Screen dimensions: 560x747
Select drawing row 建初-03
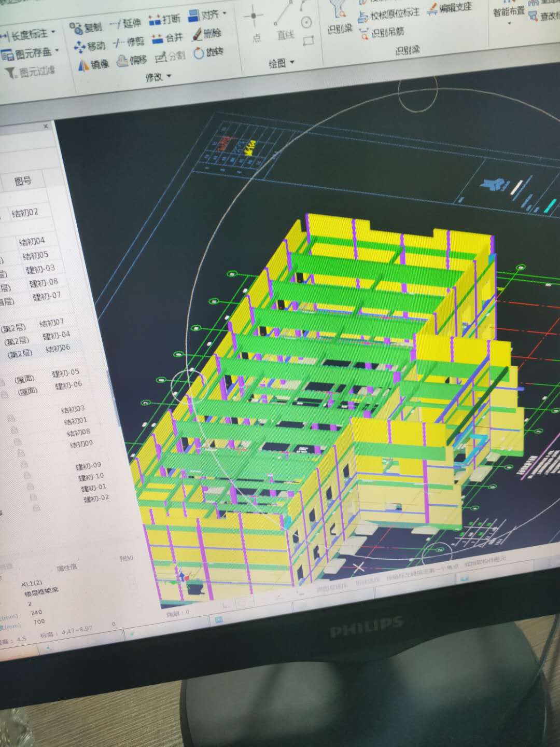(x=40, y=269)
